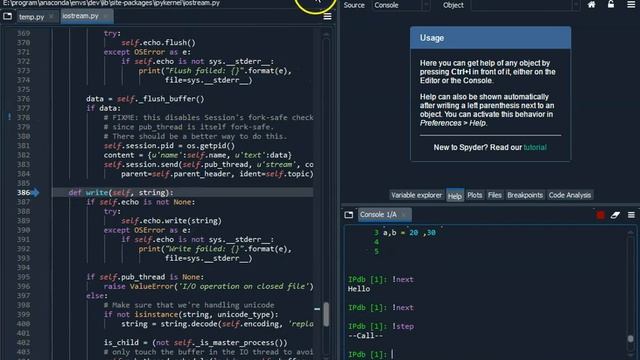
Task: Open the editor pane options hamburger menu
Action: pos(327,16)
